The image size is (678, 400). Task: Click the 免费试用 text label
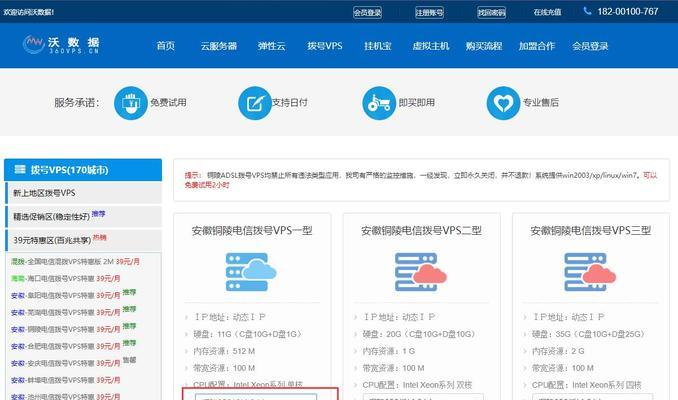pos(168,102)
